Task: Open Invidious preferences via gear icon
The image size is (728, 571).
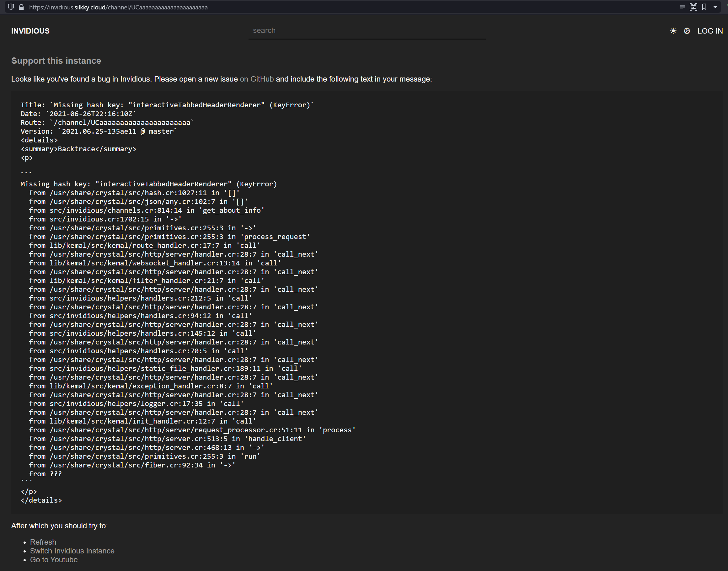Action: (x=687, y=31)
